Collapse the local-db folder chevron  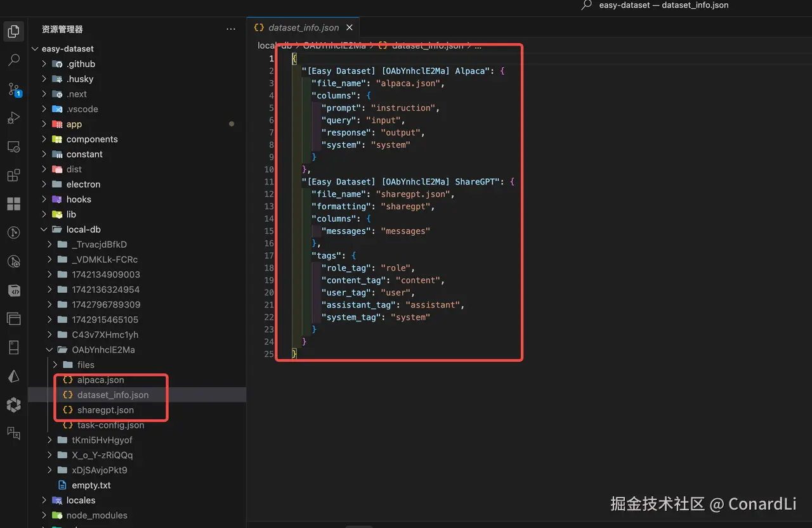[44, 229]
